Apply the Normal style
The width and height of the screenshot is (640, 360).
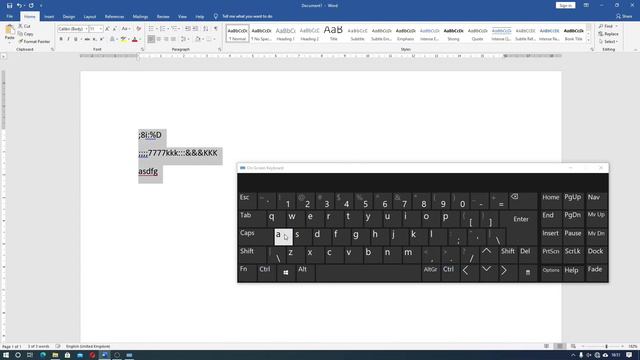tap(237, 33)
